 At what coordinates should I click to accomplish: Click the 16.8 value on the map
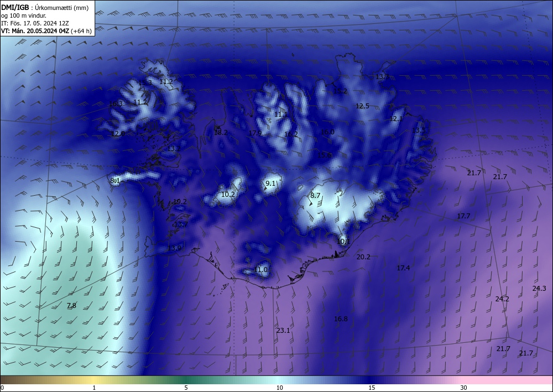341,319
